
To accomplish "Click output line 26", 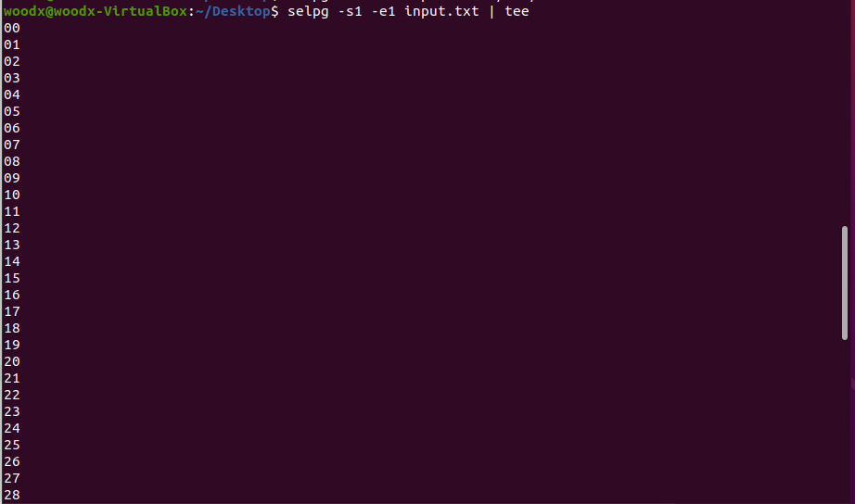I will 12,461.
